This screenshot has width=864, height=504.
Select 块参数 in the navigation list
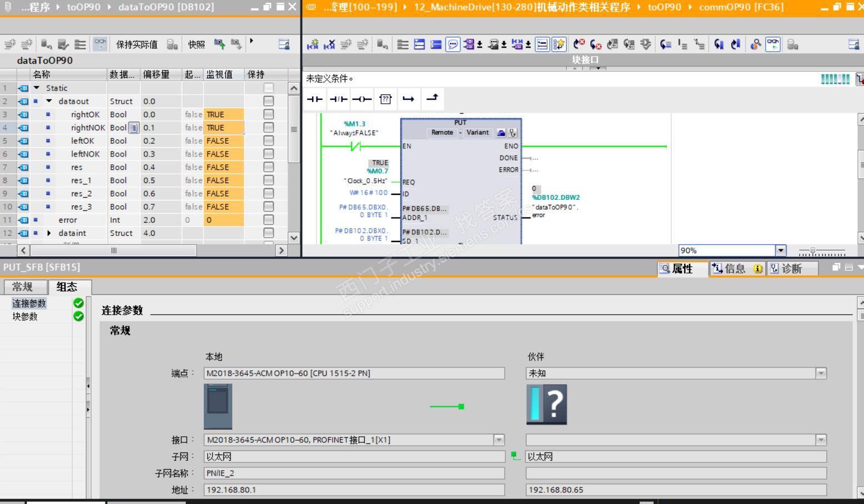[x=25, y=316]
